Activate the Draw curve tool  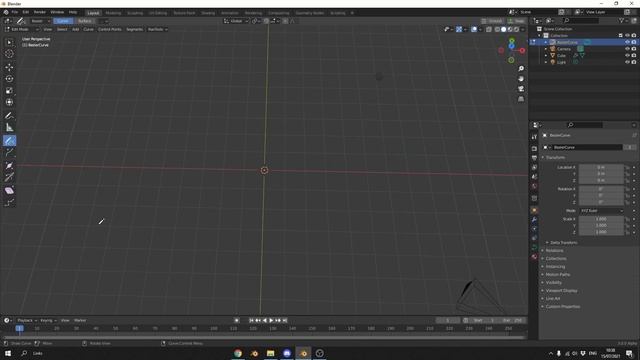pyautogui.click(x=9, y=141)
